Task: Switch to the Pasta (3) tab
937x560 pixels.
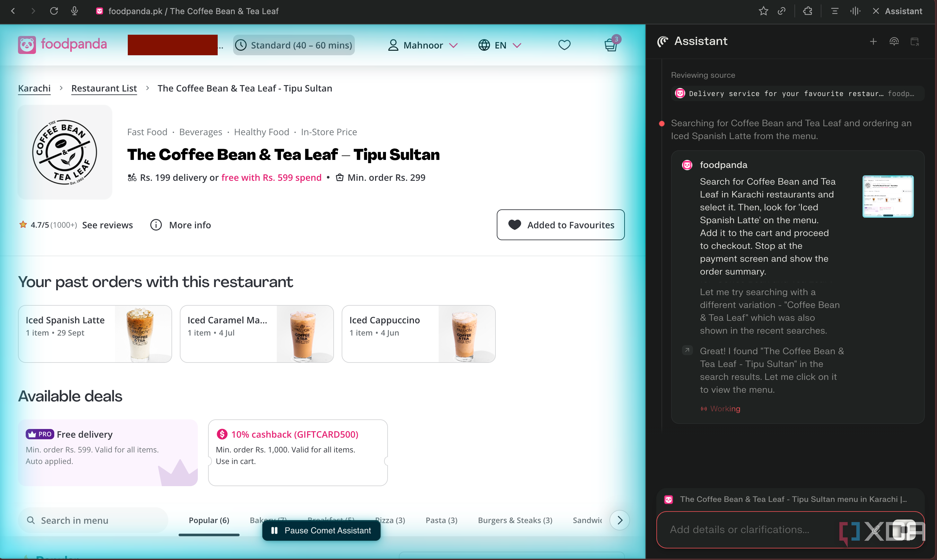Action: 441,521
